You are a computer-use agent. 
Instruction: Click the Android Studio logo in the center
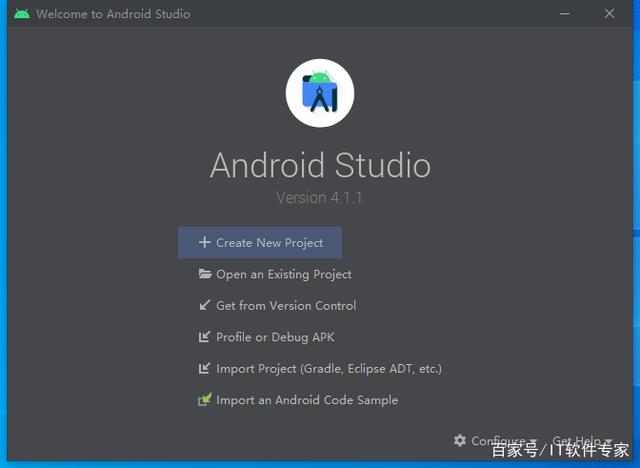coord(320,93)
